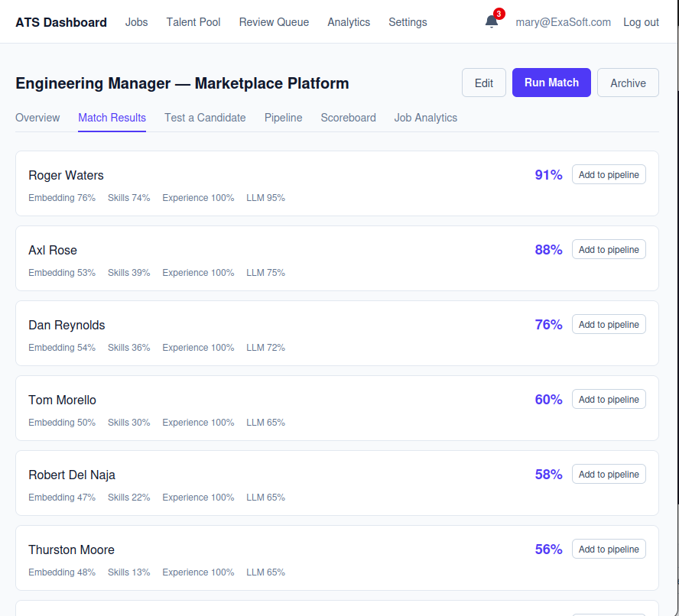This screenshot has width=679, height=616.
Task: Open the Review Queue page
Action: [x=274, y=22]
